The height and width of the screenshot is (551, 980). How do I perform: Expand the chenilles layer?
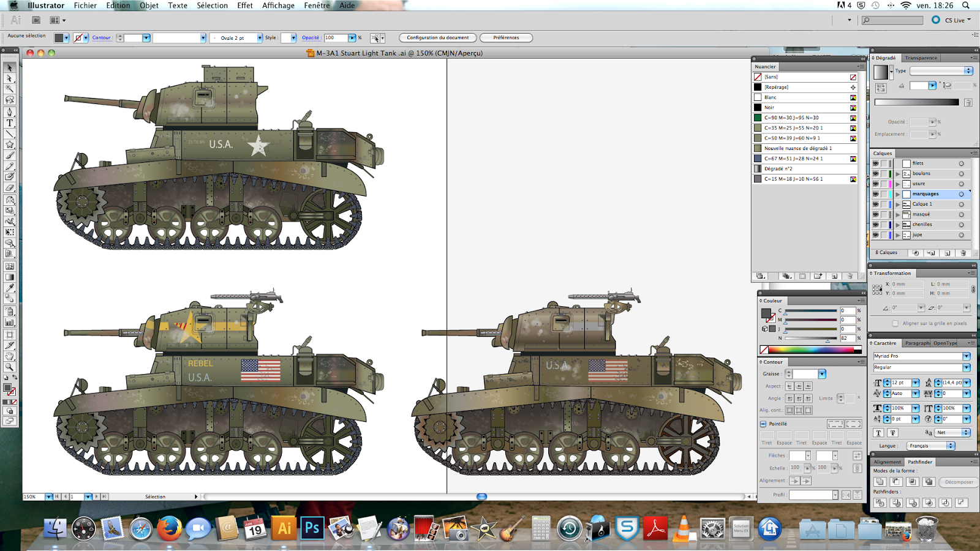[898, 225]
